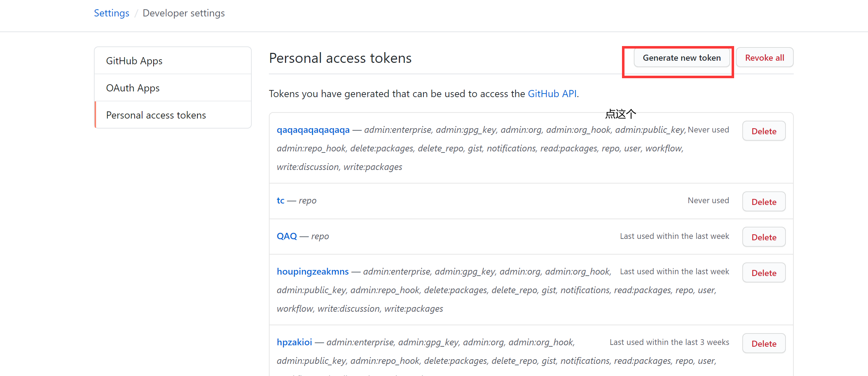Open the houpingzeakmns token link
This screenshot has width=868, height=376.
[x=313, y=271]
